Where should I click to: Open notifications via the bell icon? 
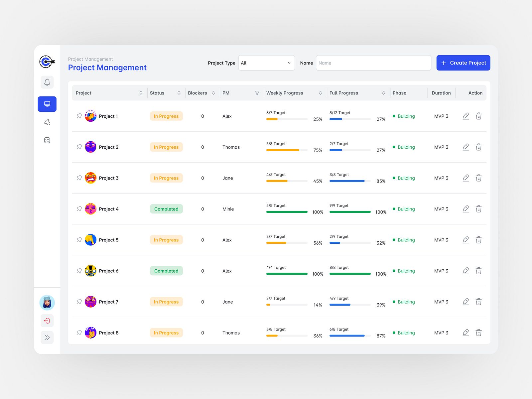tap(47, 82)
